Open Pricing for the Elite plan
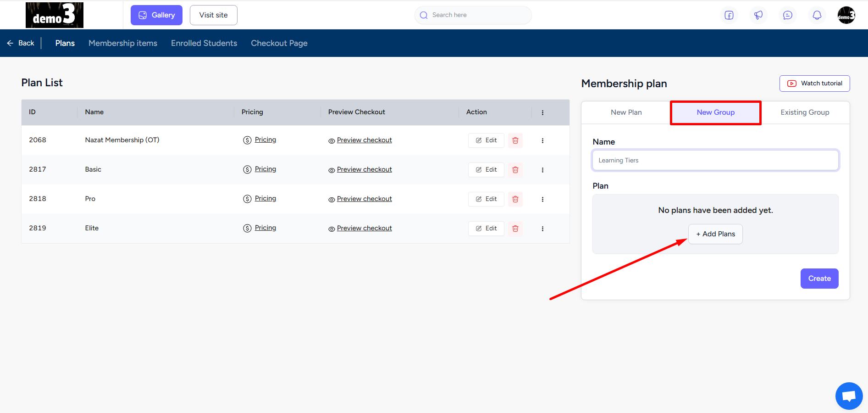868x413 pixels. [x=260, y=228]
